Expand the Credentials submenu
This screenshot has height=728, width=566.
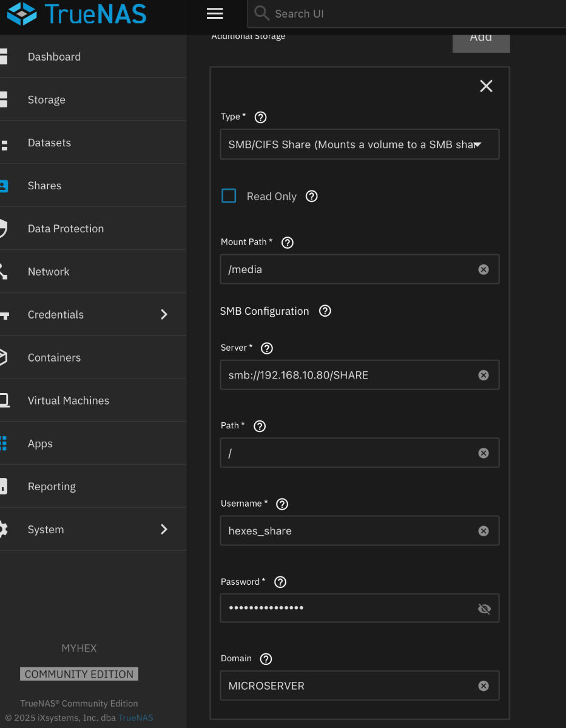click(163, 314)
